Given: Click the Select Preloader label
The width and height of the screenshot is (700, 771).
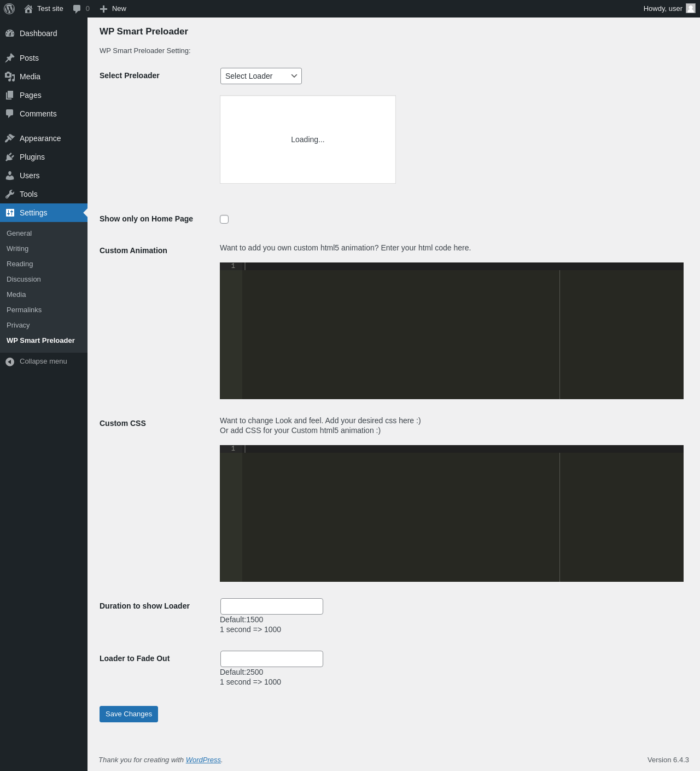Looking at the screenshot, I should [x=130, y=75].
